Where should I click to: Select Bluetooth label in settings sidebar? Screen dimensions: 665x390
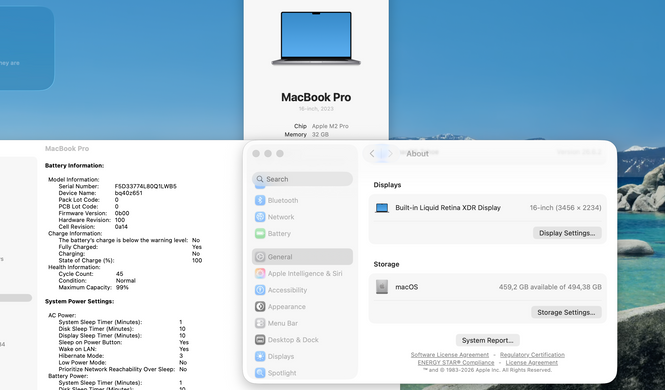point(283,200)
